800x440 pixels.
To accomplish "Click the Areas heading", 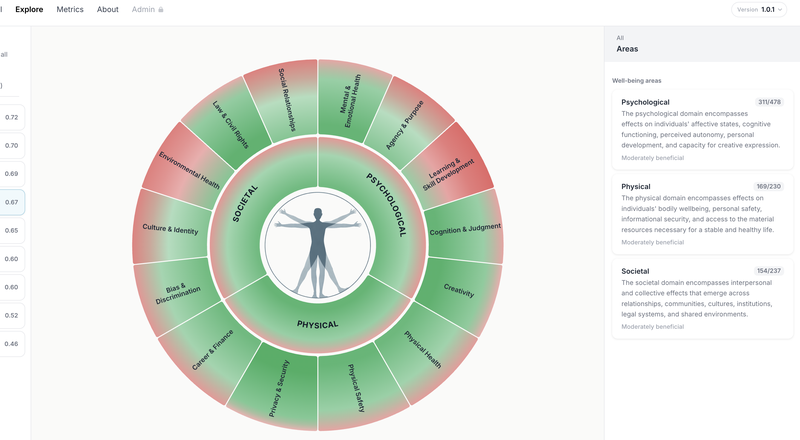I will point(627,49).
